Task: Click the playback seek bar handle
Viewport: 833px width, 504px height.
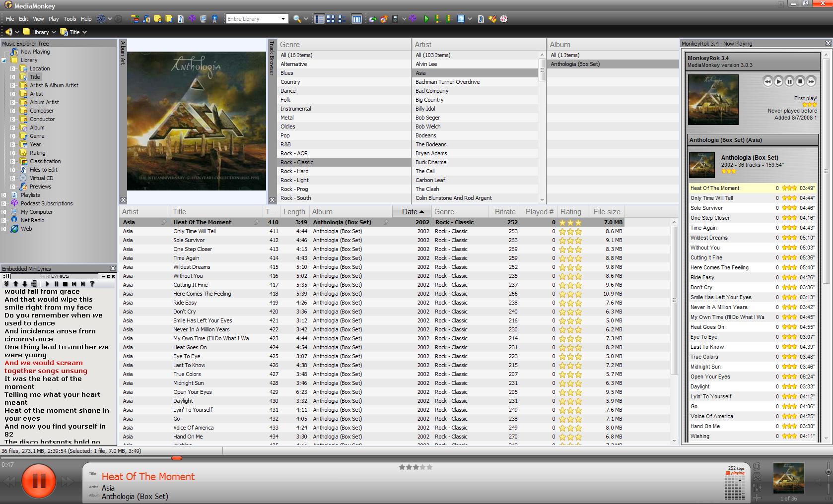Action: 176,458
